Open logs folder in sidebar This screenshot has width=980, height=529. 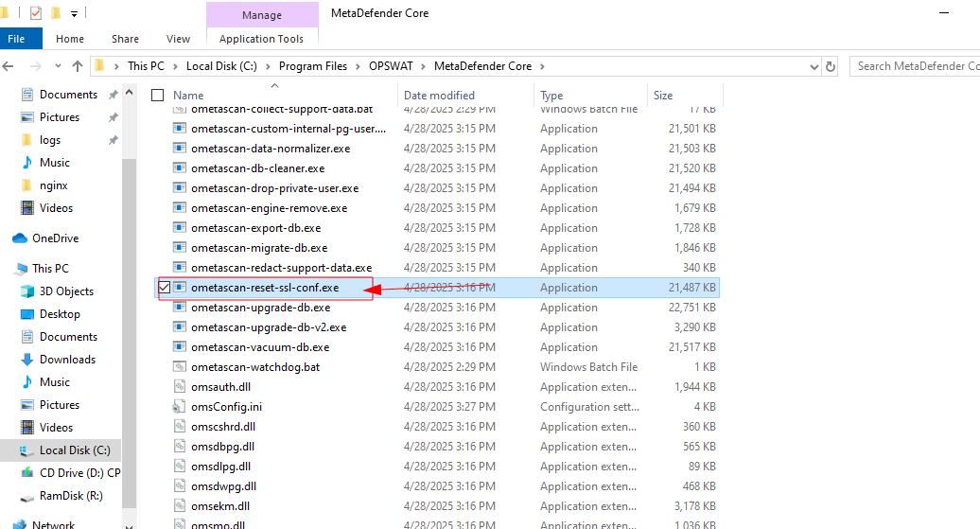pyautogui.click(x=50, y=140)
